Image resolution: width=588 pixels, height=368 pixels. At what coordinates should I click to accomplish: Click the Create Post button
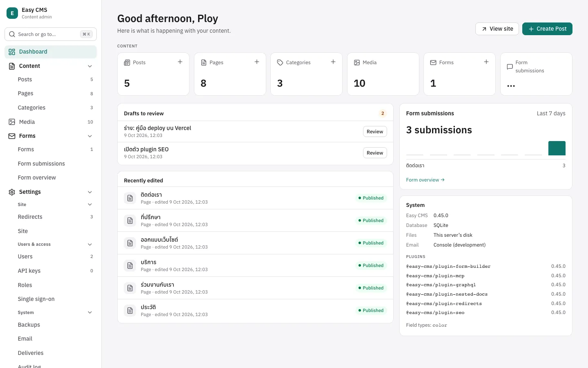point(547,29)
